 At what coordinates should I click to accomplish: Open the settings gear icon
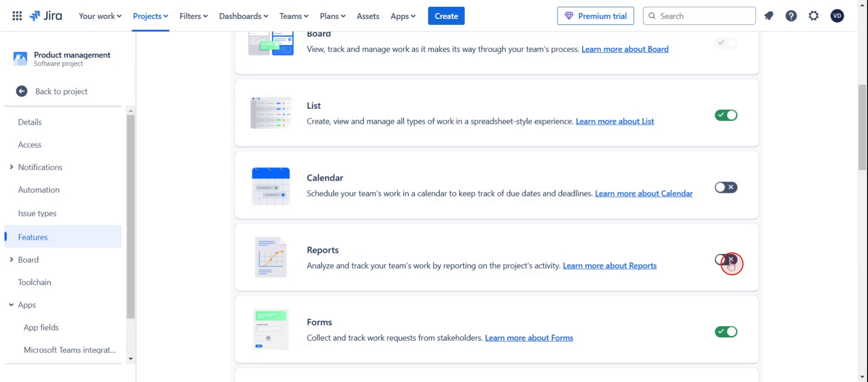pyautogui.click(x=813, y=16)
